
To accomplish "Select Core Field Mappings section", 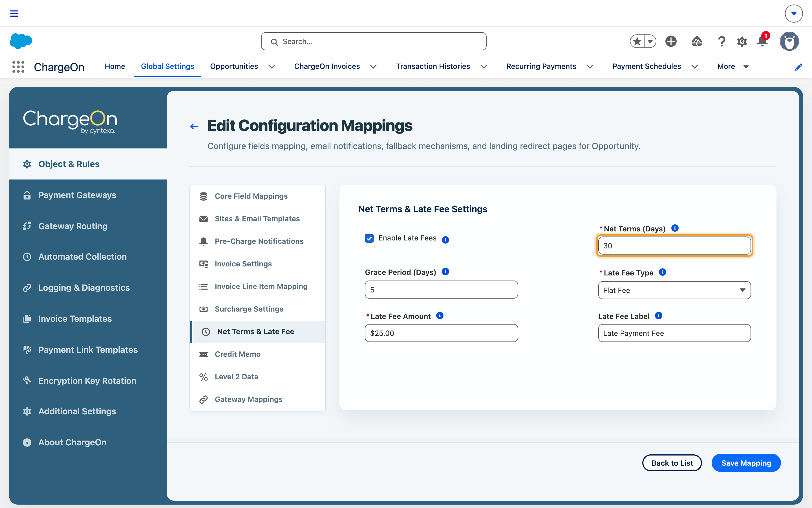I will click(258, 196).
